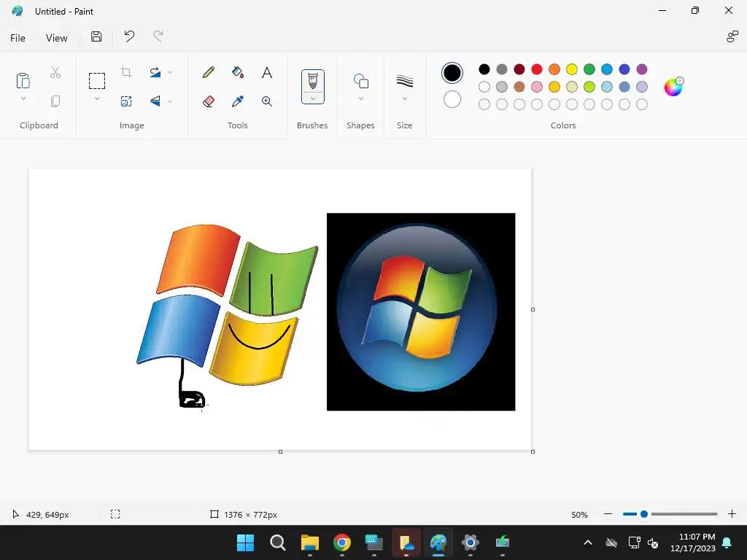Image resolution: width=747 pixels, height=560 pixels.
Task: Open the line Size selector
Action: [404, 81]
